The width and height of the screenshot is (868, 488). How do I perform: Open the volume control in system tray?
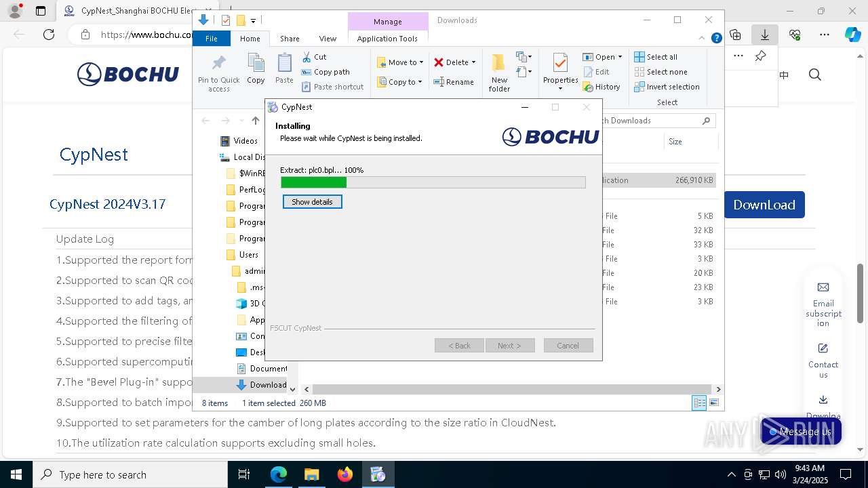click(x=781, y=474)
